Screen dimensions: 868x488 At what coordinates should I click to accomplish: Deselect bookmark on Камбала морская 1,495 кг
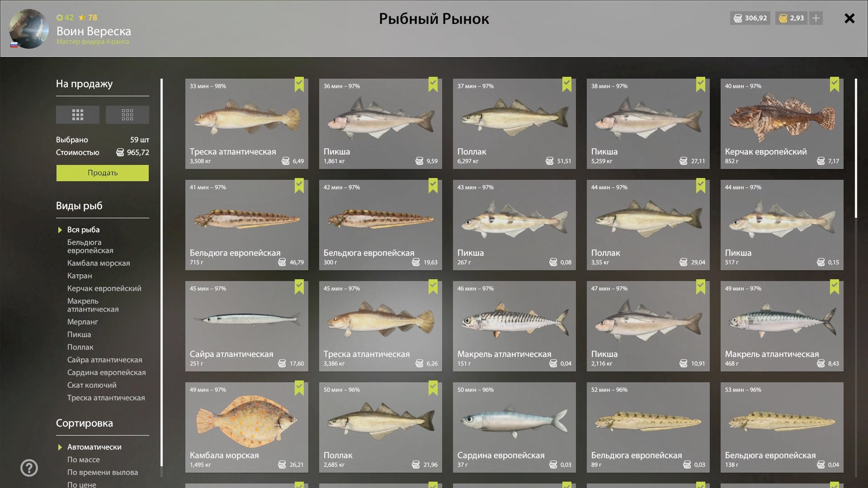[299, 388]
